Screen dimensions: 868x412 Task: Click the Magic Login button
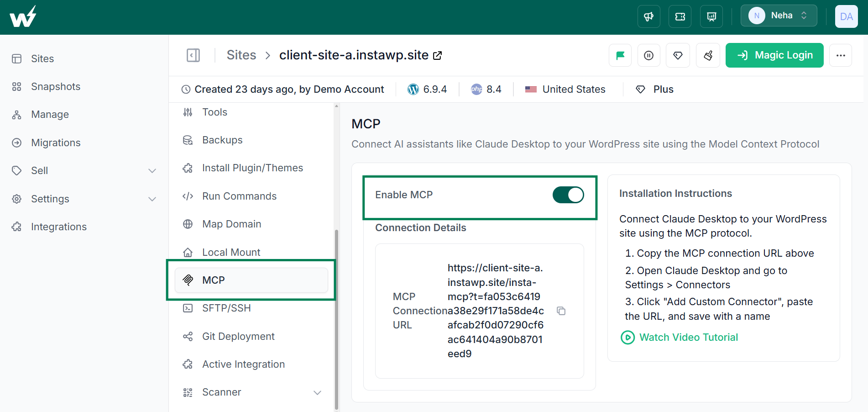(774, 55)
